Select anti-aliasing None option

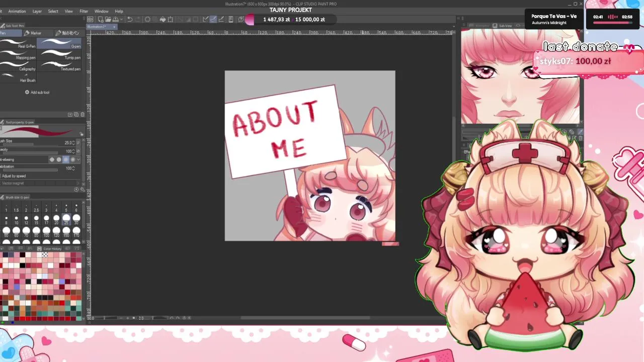[52, 159]
